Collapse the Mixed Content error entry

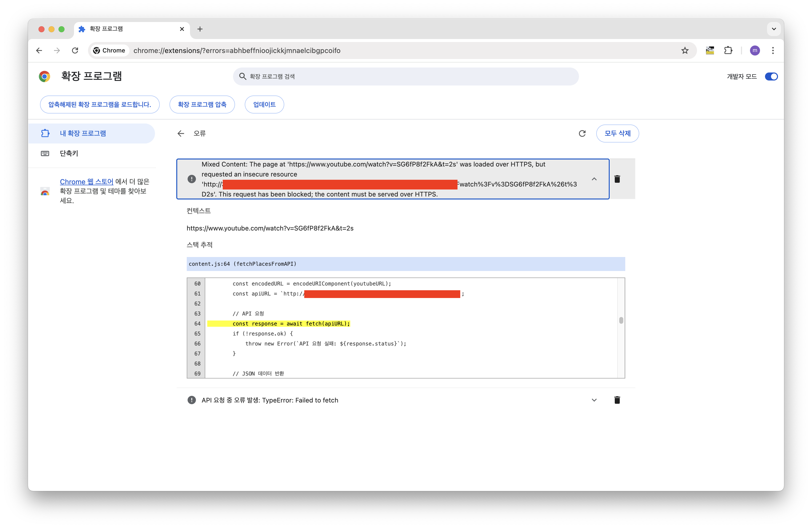coord(594,179)
